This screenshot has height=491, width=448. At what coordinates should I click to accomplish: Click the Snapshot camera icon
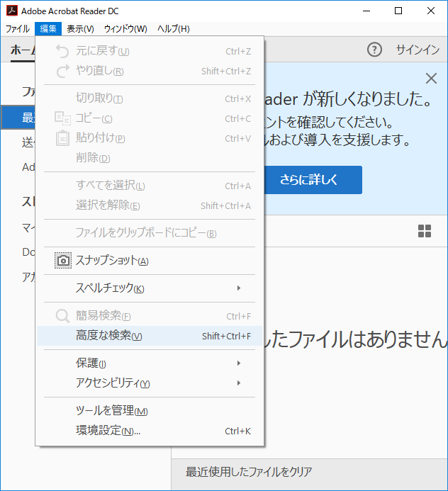click(x=63, y=261)
